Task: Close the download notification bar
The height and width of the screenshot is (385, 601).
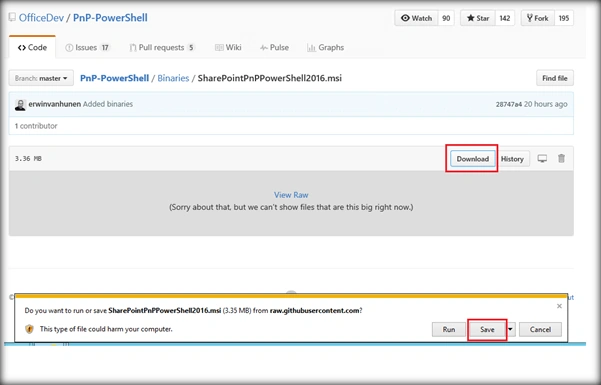Action: (x=559, y=306)
